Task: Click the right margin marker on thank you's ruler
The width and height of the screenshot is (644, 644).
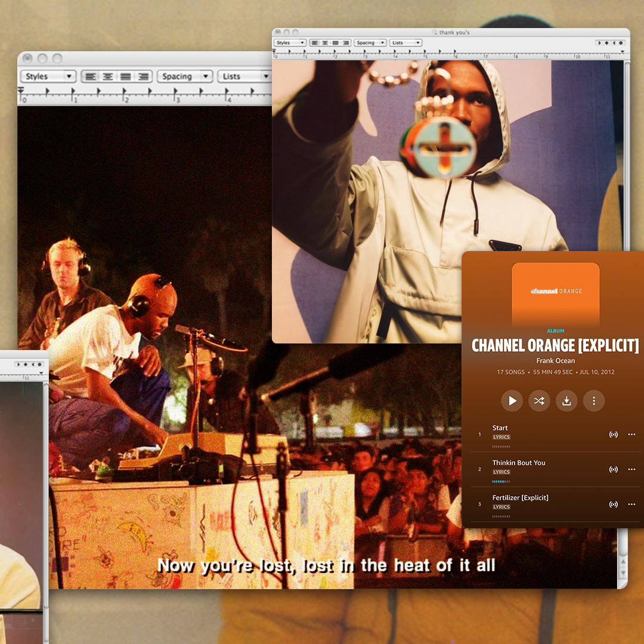Action: click(623, 51)
